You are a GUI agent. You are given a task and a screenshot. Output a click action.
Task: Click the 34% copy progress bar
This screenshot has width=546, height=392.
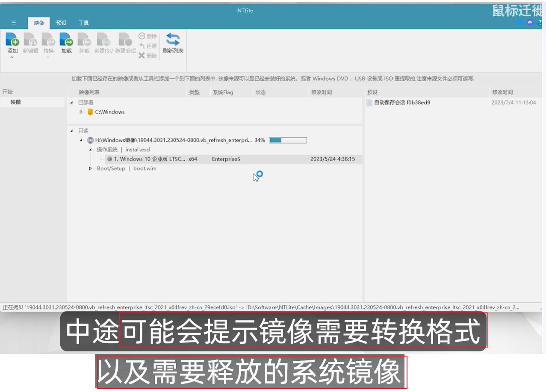287,140
